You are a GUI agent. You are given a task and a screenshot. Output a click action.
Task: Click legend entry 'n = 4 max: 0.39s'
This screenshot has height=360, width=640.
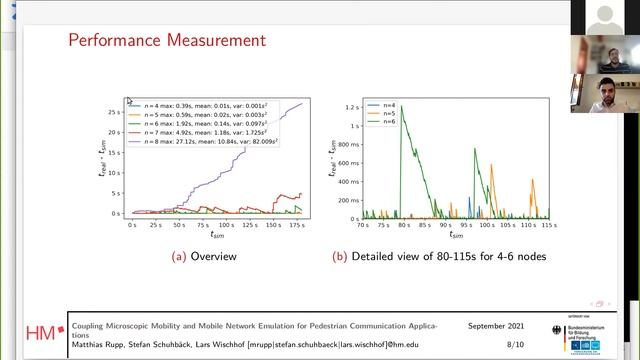[x=198, y=106]
